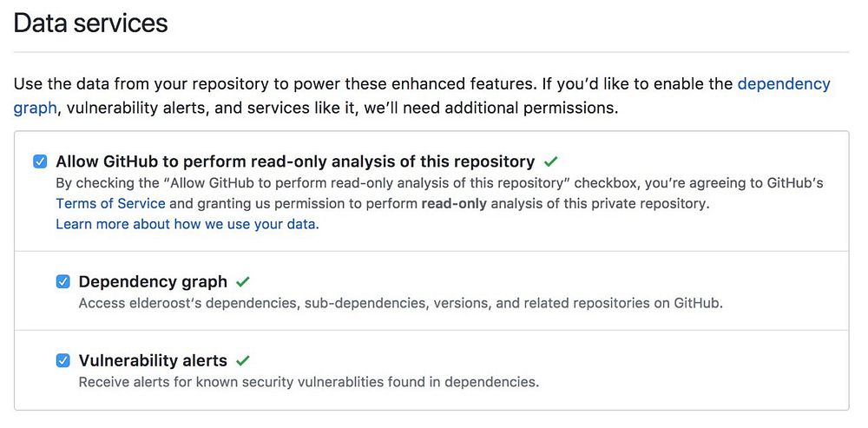Open the Terms of Service link
This screenshot has height=428, width=868.
(x=110, y=203)
